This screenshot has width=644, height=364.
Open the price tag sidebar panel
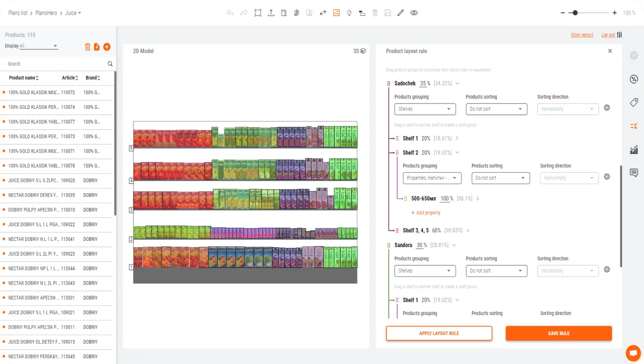634,103
